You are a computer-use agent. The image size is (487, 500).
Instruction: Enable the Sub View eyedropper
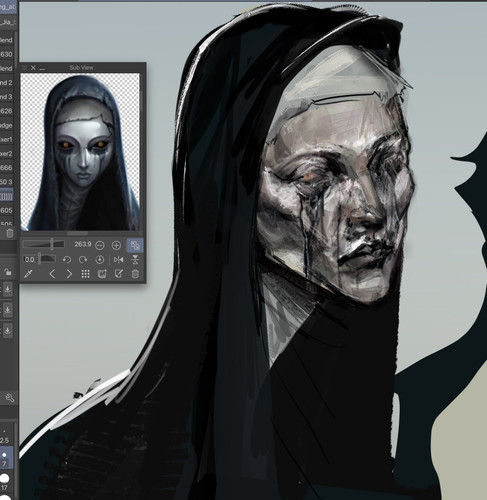(28, 274)
